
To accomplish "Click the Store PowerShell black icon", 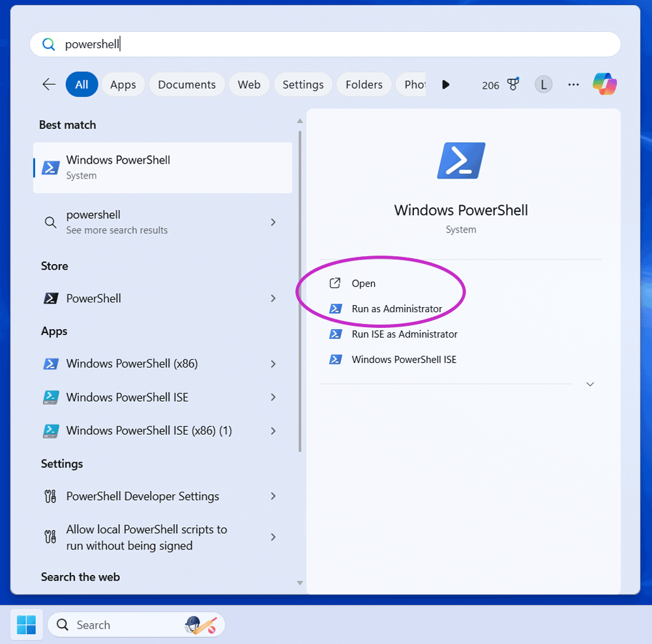I will [51, 299].
